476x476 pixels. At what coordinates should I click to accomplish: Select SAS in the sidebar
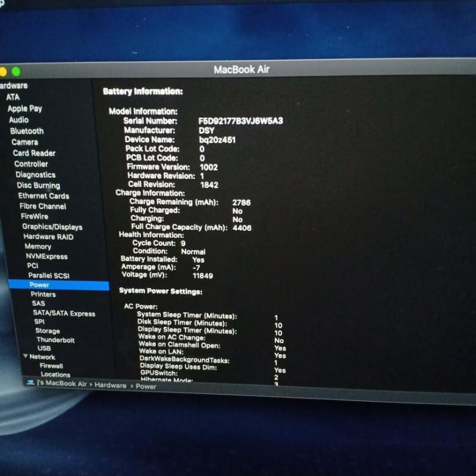pyautogui.click(x=38, y=303)
